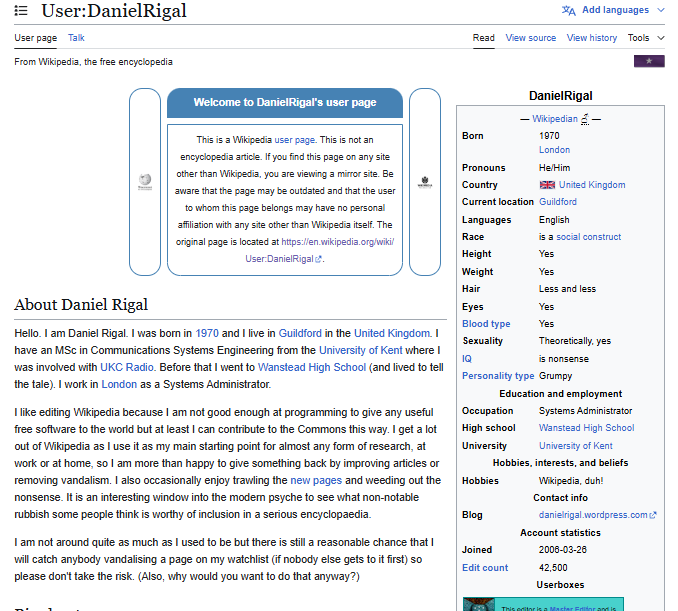Click the 'Userboxes' infobox header
The width and height of the screenshot is (678, 611).
[x=560, y=585]
